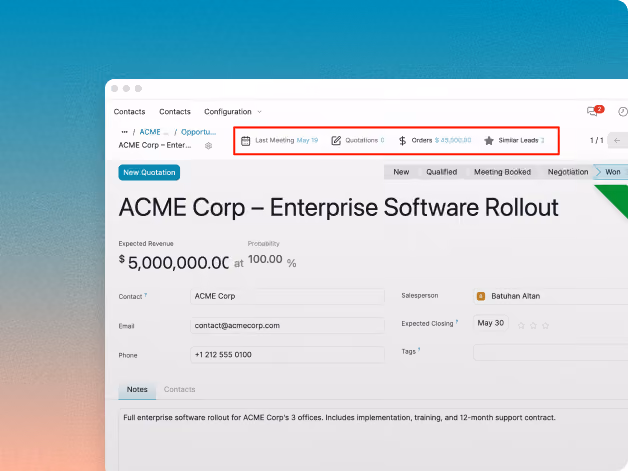Click the Orders dollar sign icon
The image size is (628, 471).
point(403,141)
